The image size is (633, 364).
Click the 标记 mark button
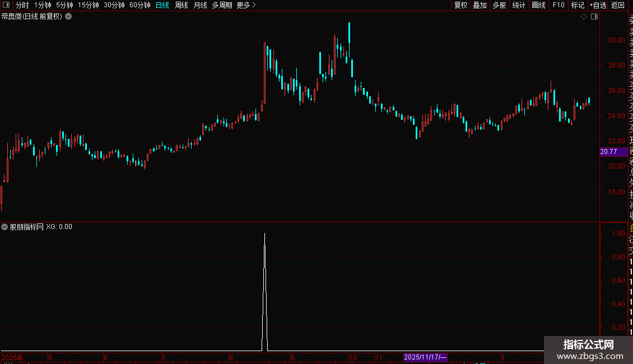(578, 5)
